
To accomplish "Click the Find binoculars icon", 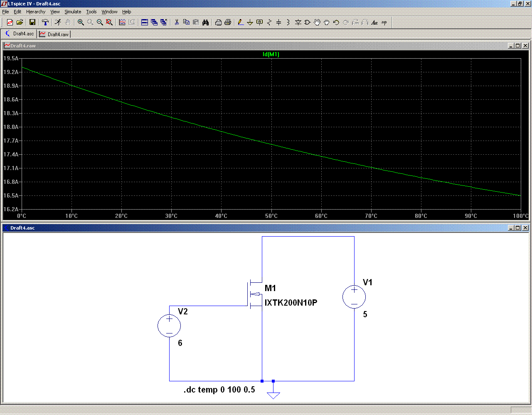I will [x=205, y=22].
